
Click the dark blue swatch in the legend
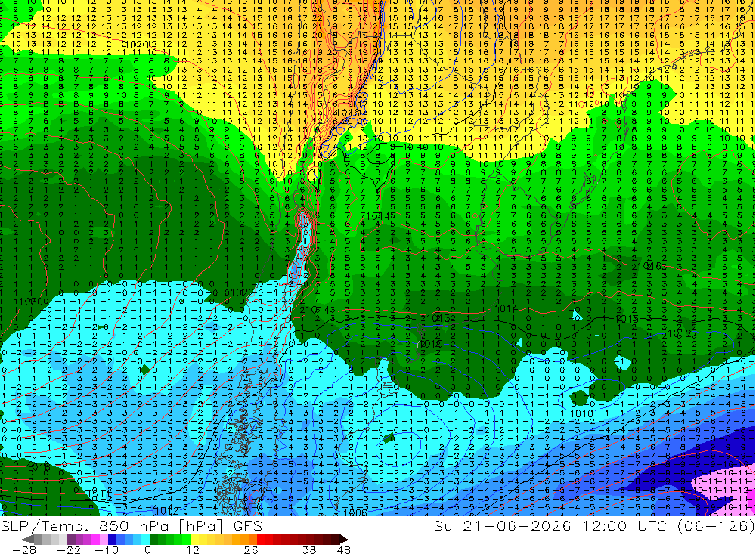pyautogui.click(x=112, y=539)
